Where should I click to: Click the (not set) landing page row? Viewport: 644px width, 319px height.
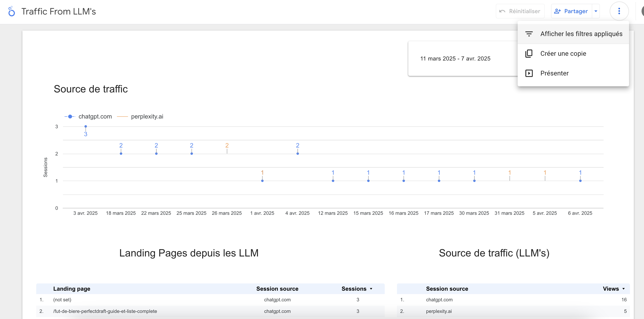(210, 300)
